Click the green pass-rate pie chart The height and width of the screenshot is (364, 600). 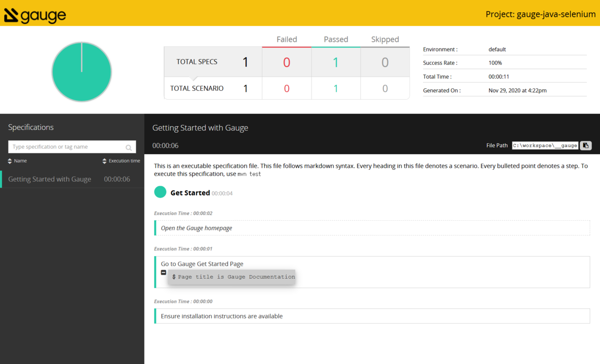81,71
